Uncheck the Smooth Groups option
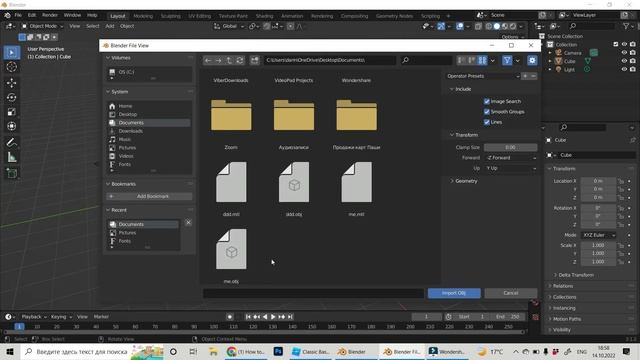 [487, 111]
